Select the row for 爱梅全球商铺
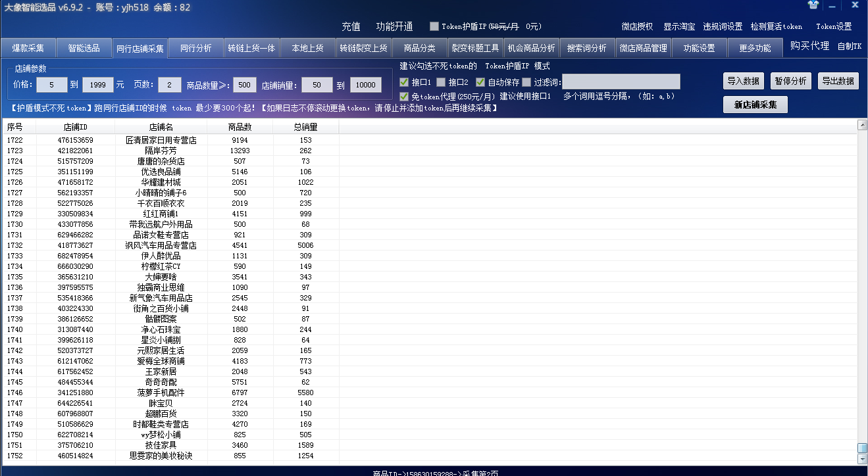 (430, 361)
